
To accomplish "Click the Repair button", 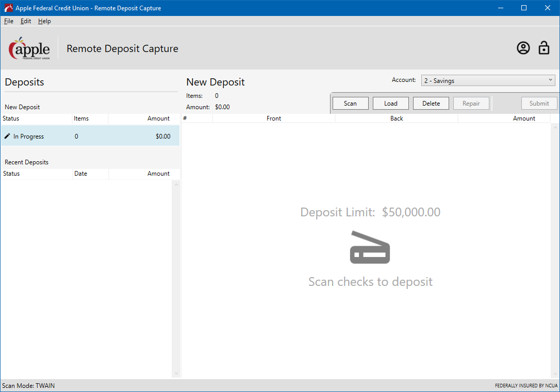I will pyautogui.click(x=471, y=104).
